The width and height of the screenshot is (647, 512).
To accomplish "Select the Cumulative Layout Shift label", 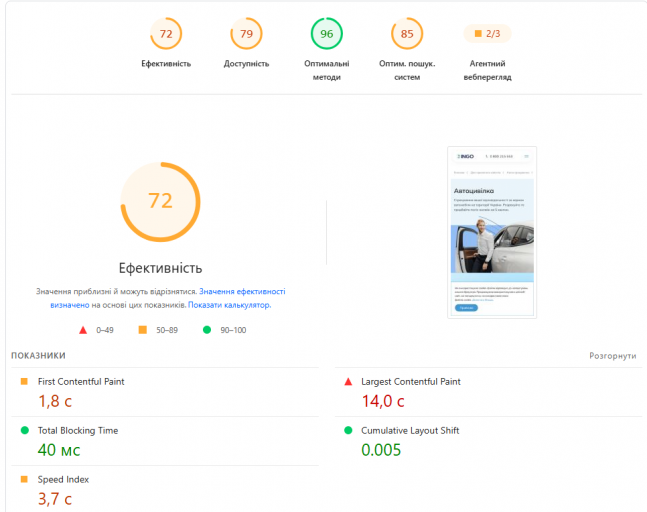I will pyautogui.click(x=410, y=430).
